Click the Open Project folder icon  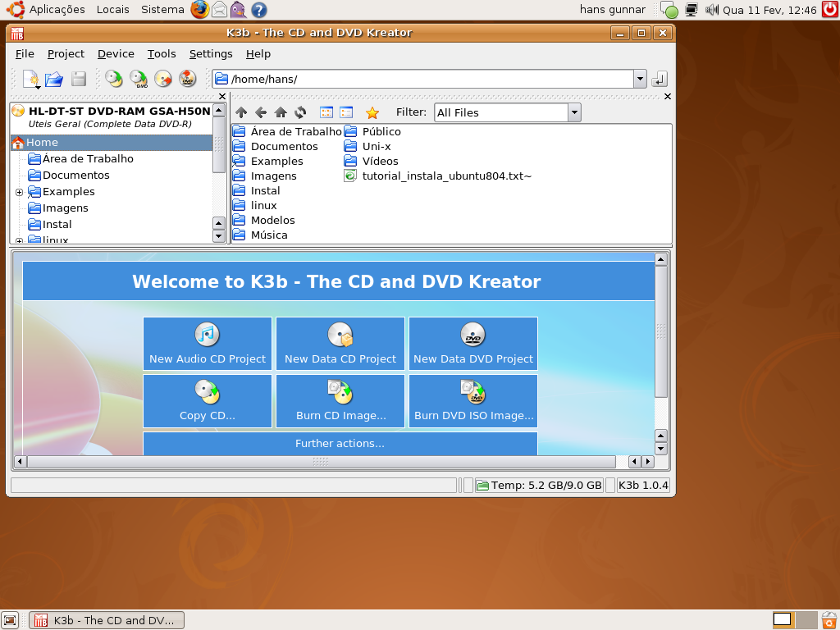[x=54, y=80]
